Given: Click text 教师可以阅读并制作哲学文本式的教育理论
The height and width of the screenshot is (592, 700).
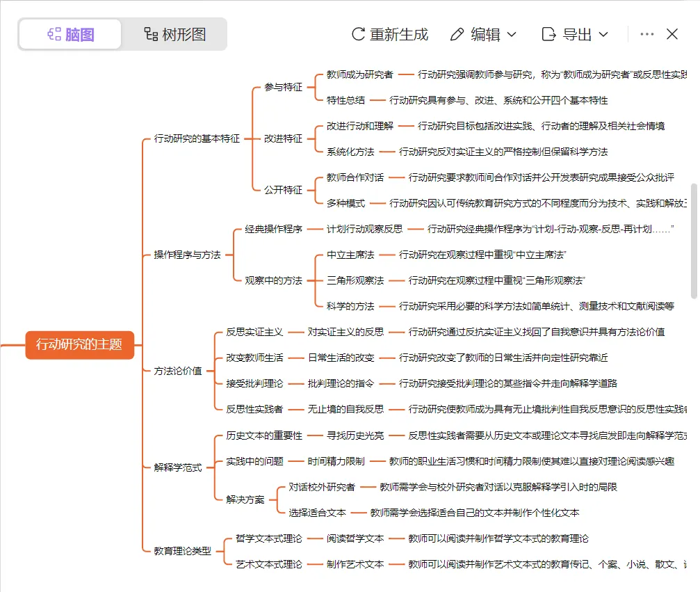Looking at the screenshot, I should pos(498,539).
